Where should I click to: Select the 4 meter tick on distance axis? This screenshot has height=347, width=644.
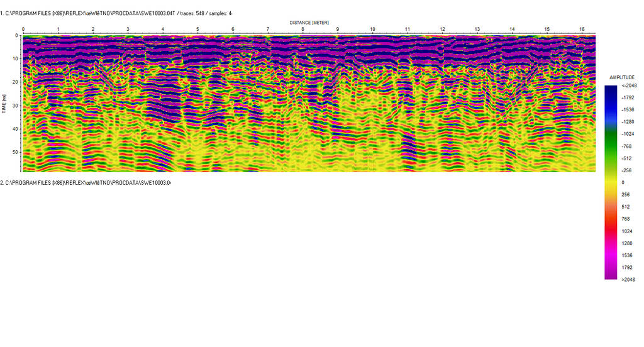[x=163, y=30]
